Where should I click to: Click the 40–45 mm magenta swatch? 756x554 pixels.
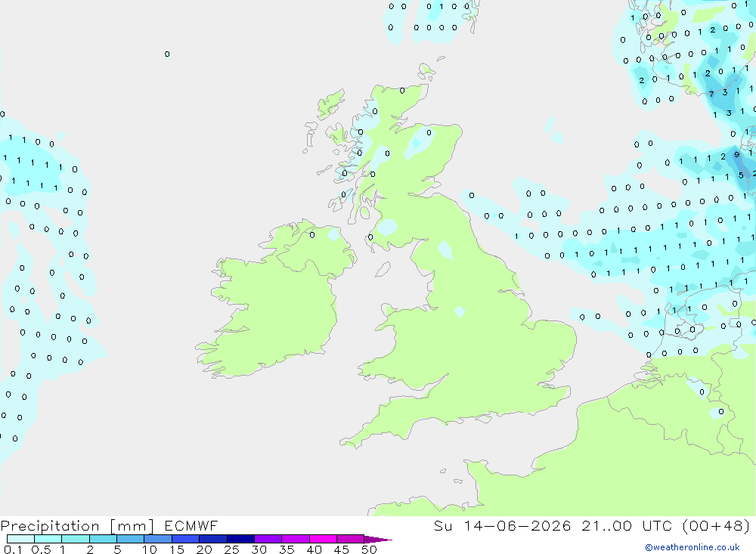tap(323, 539)
